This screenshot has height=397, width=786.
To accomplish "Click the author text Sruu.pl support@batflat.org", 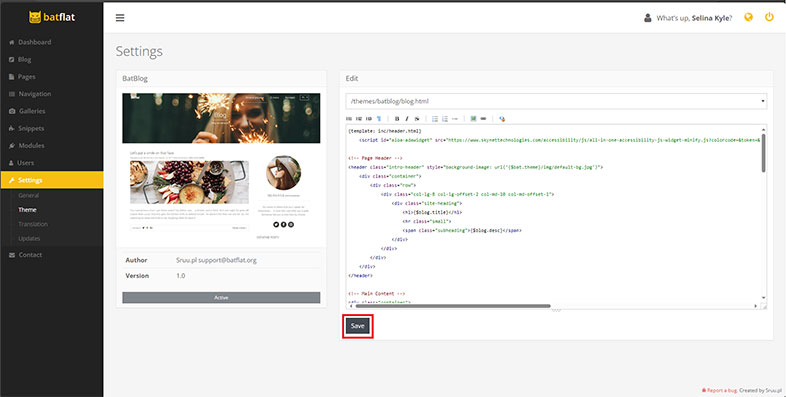I will 216,260.
